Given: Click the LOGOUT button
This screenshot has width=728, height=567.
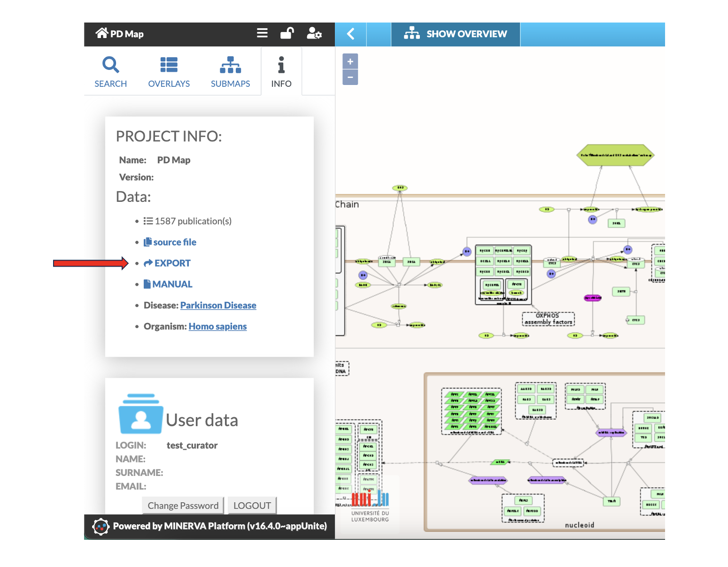Looking at the screenshot, I should (252, 506).
